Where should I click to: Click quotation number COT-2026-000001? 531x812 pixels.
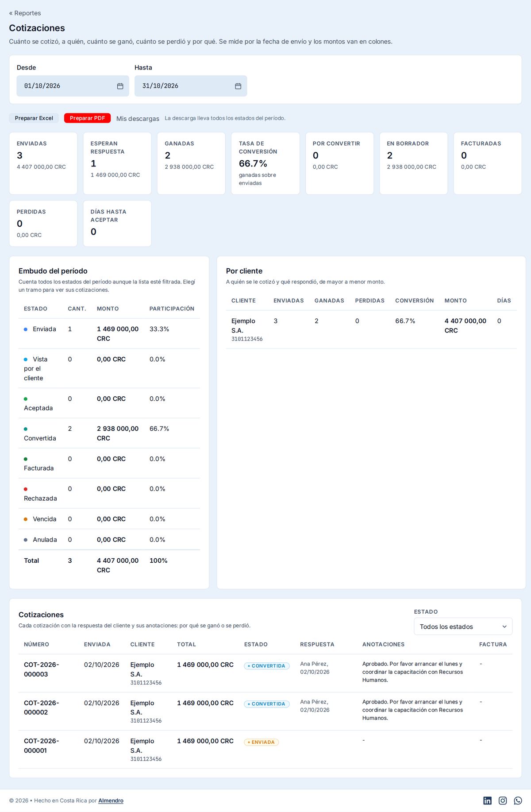click(42, 746)
